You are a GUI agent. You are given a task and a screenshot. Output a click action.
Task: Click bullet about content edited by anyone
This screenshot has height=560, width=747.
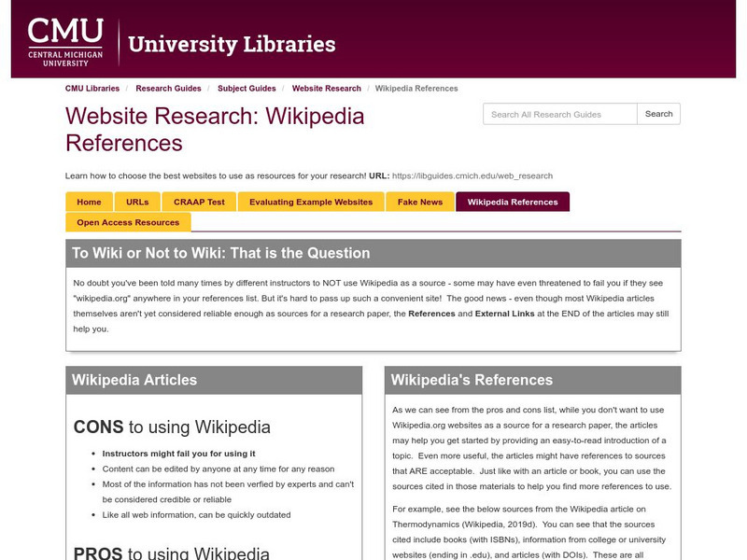[218, 469]
